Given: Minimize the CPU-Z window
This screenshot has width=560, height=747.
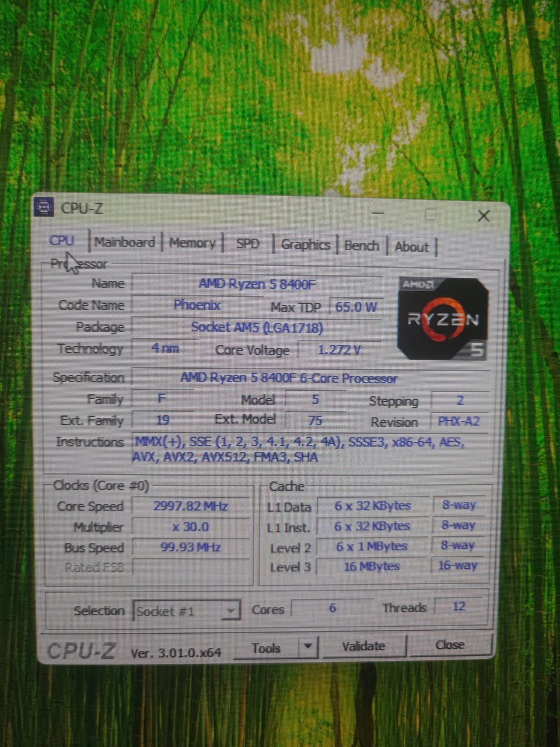Looking at the screenshot, I should (x=379, y=213).
